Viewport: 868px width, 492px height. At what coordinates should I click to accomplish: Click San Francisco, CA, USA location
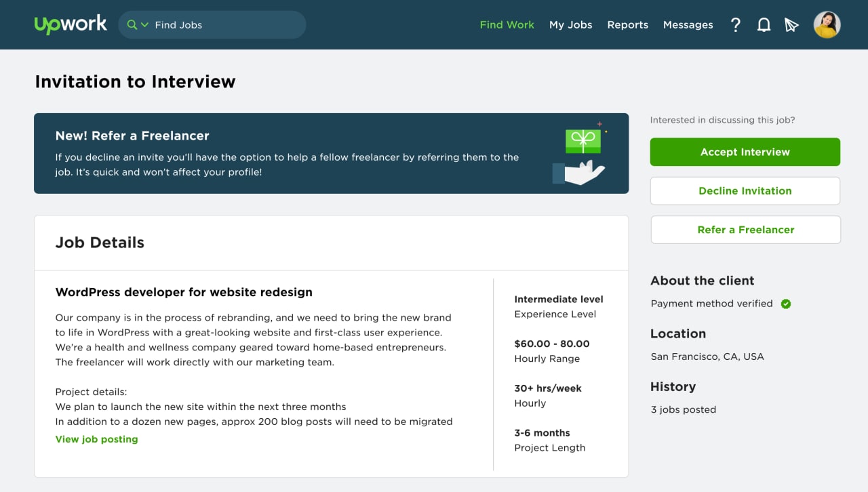click(x=707, y=356)
